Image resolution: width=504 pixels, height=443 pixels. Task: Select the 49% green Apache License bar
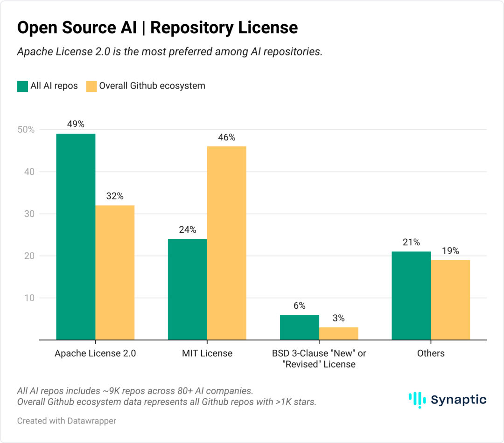tap(76, 237)
